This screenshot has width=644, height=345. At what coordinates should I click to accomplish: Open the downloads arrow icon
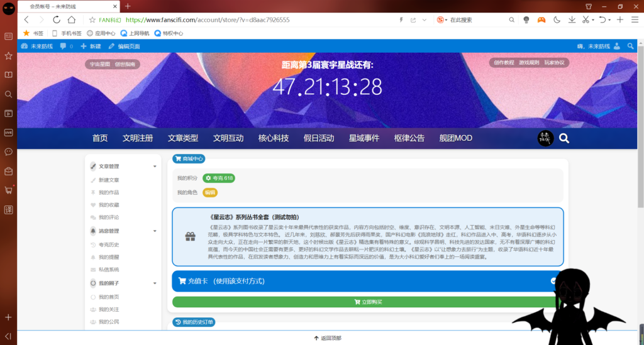(572, 19)
